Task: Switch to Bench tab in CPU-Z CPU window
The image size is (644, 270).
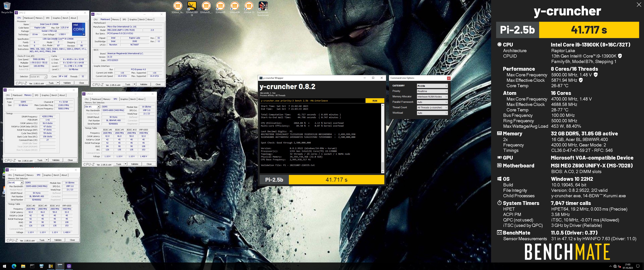Action: 66,18
